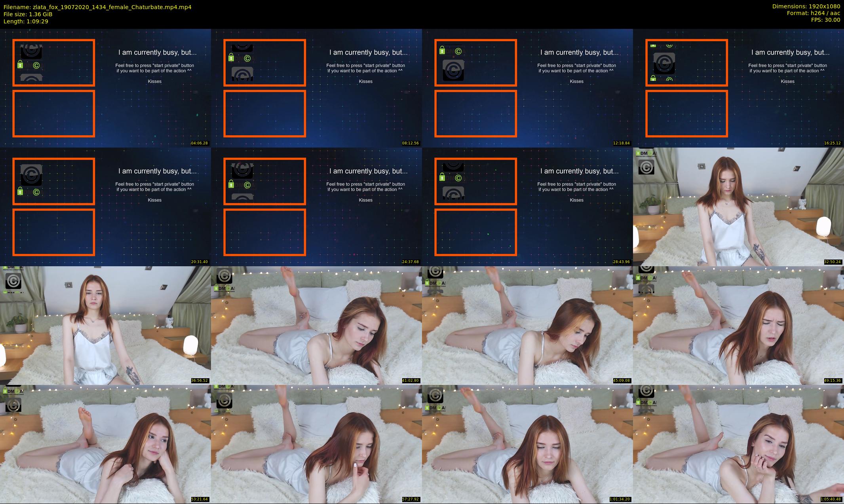This screenshot has height=504, width=844.
Task: Click the Filename text line in the header
Action: coord(97,7)
